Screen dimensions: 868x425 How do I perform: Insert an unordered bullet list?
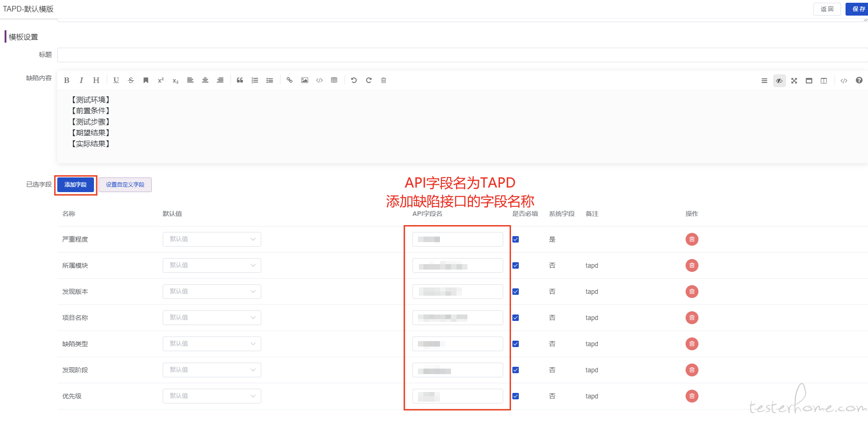click(269, 80)
